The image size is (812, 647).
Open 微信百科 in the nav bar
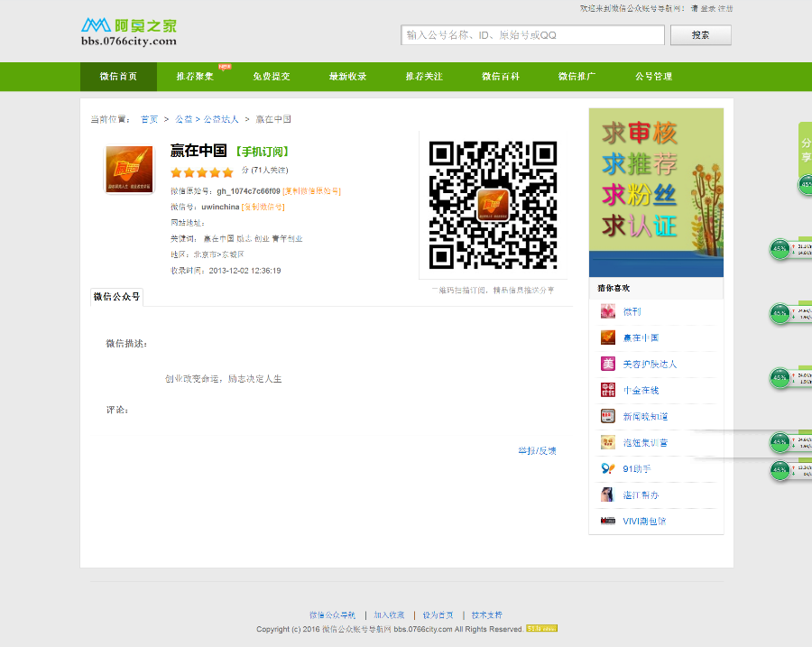click(500, 77)
